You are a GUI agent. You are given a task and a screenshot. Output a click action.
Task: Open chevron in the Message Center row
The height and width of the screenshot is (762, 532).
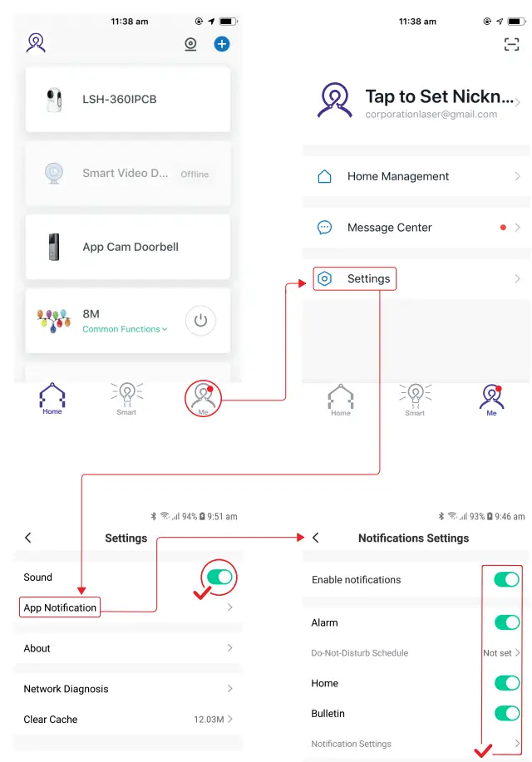click(517, 228)
